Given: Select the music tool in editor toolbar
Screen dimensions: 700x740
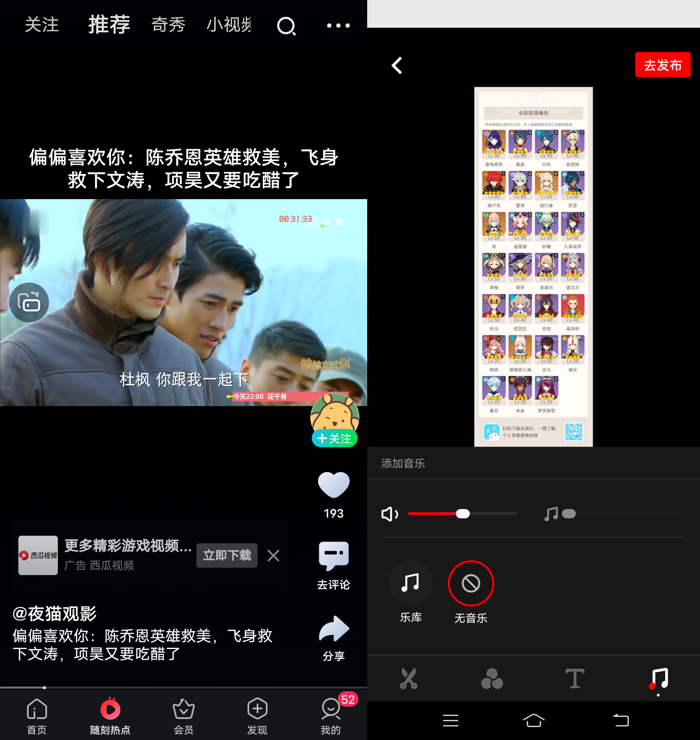Looking at the screenshot, I should [658, 679].
